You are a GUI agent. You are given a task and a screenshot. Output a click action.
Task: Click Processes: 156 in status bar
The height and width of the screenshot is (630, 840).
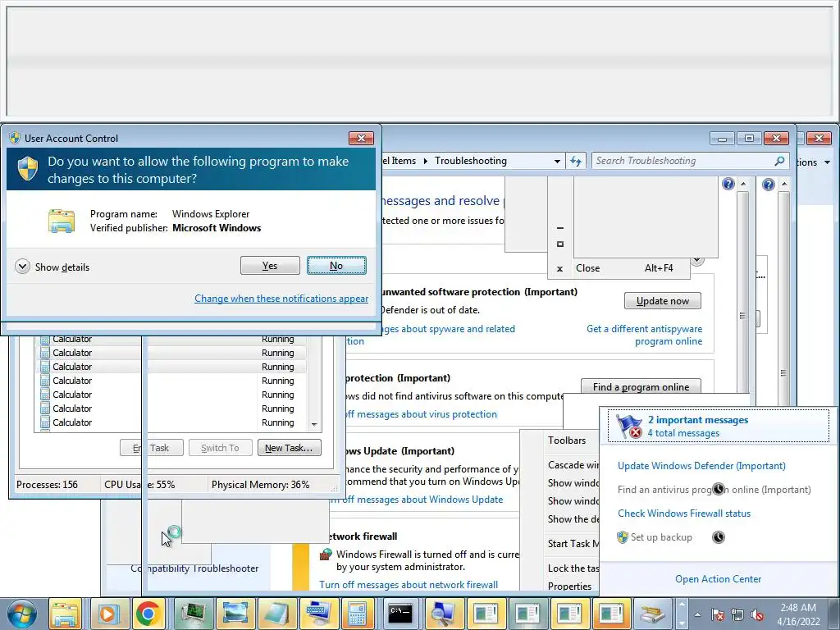(47, 485)
